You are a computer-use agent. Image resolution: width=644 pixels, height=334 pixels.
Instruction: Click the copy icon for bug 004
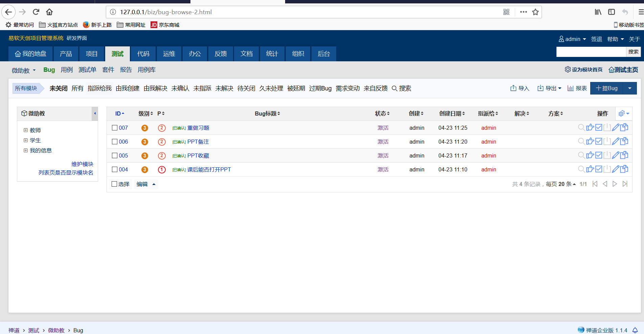624,169
